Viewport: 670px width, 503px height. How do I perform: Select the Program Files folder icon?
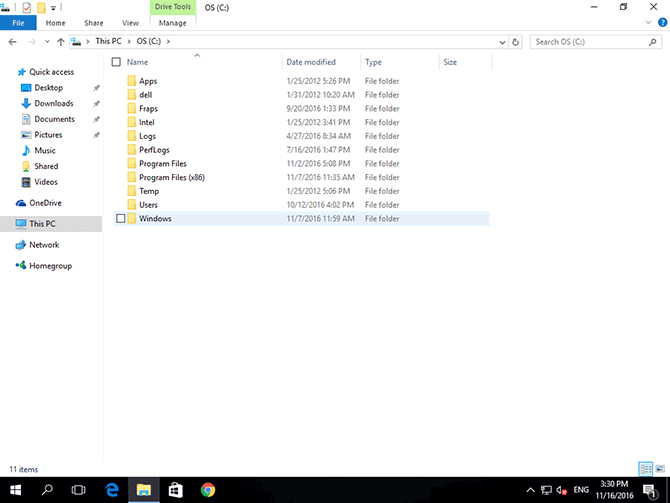(132, 163)
